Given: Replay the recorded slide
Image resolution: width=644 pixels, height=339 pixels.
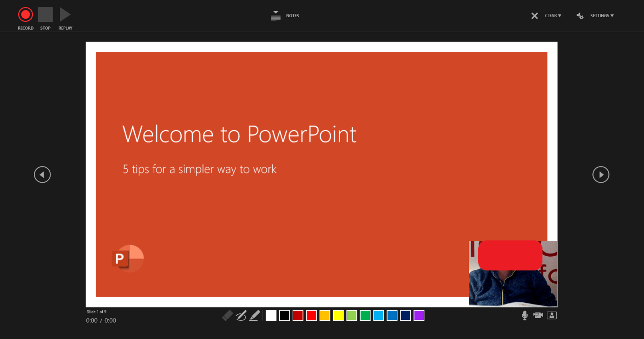Looking at the screenshot, I should click(65, 15).
